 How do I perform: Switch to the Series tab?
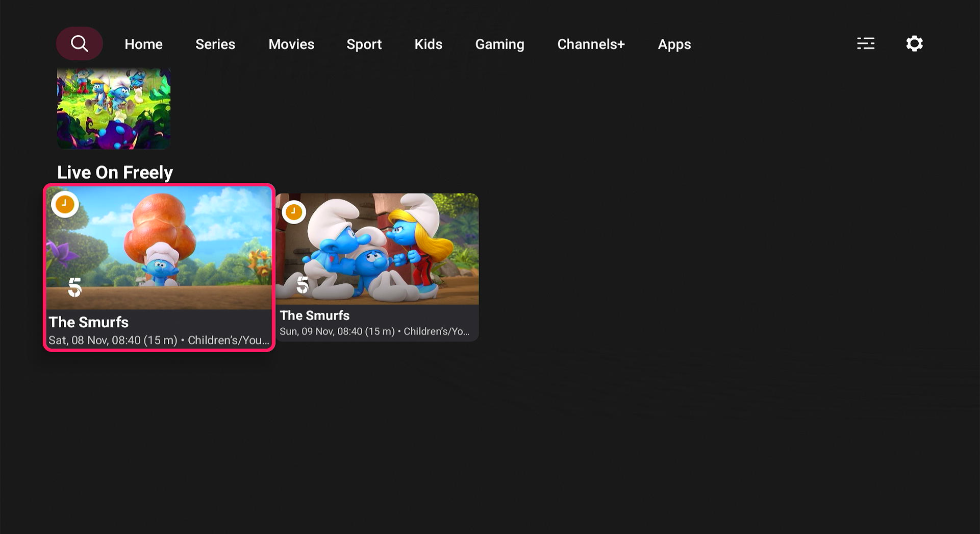[215, 44]
